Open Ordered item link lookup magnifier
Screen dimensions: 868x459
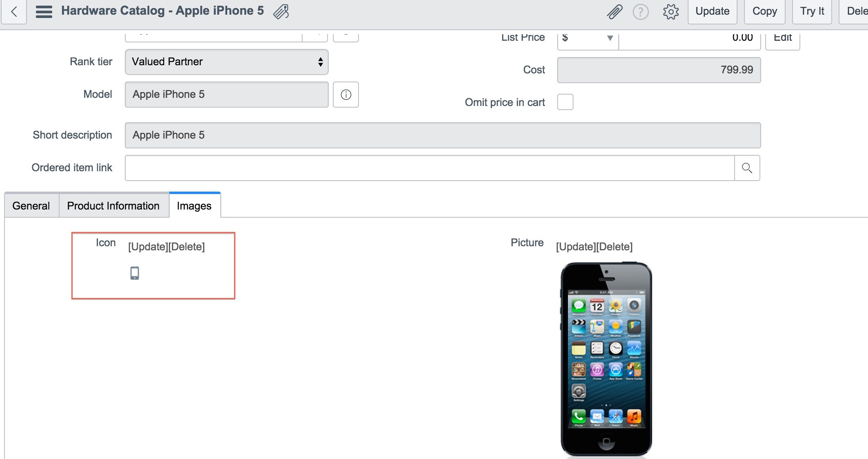click(747, 168)
